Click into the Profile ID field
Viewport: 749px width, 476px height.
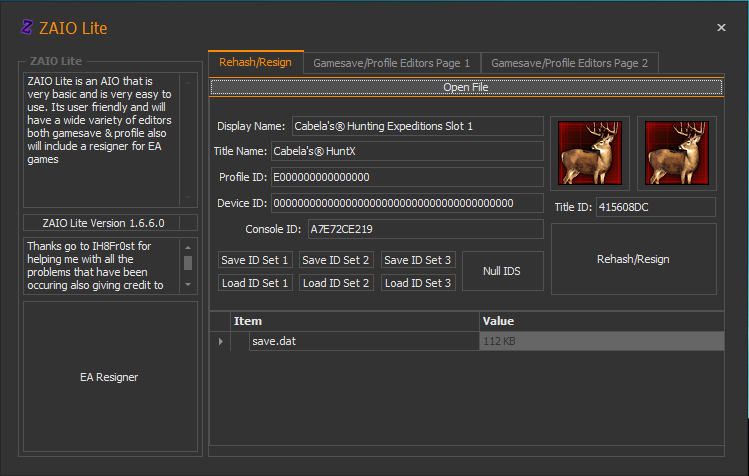click(407, 177)
